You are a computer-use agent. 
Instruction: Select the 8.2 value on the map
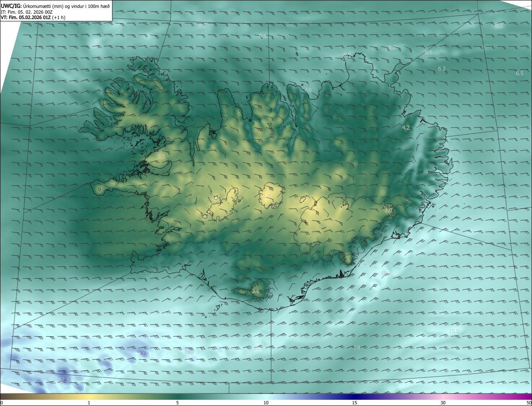click(392, 48)
